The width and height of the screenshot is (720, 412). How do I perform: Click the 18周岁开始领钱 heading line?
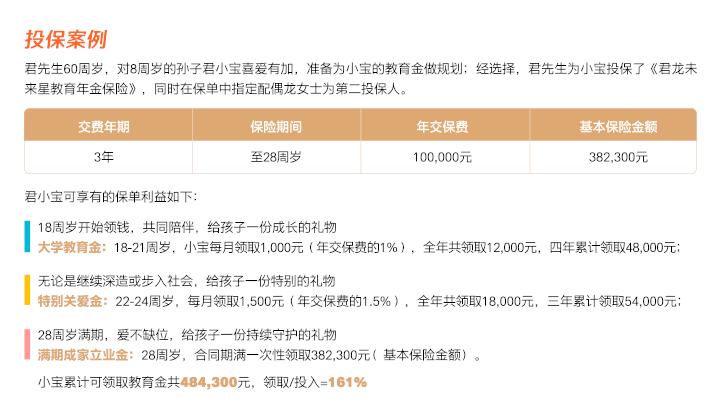(x=187, y=227)
